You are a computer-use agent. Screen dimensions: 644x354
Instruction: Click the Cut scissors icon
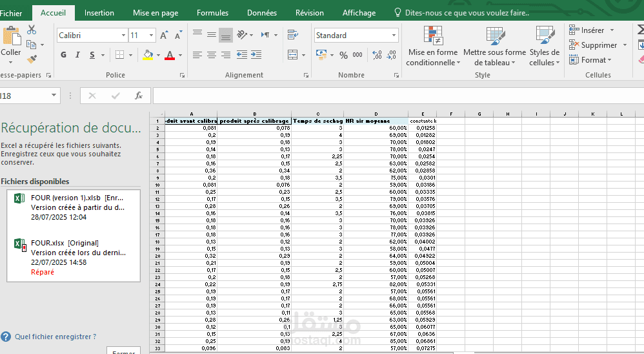[x=32, y=30]
